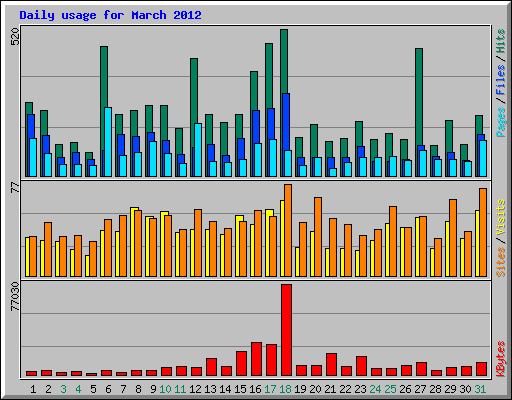The width and height of the screenshot is (512, 400).
Task: Click green day label 31
Action: (x=480, y=389)
